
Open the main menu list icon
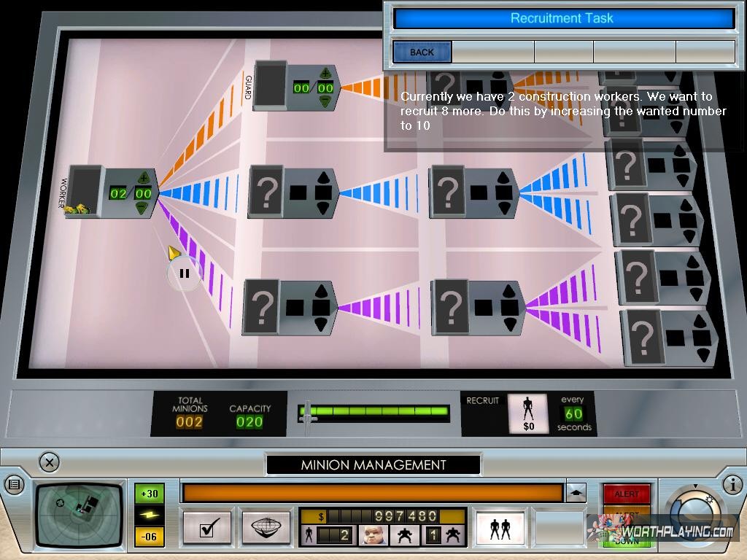coord(14,484)
